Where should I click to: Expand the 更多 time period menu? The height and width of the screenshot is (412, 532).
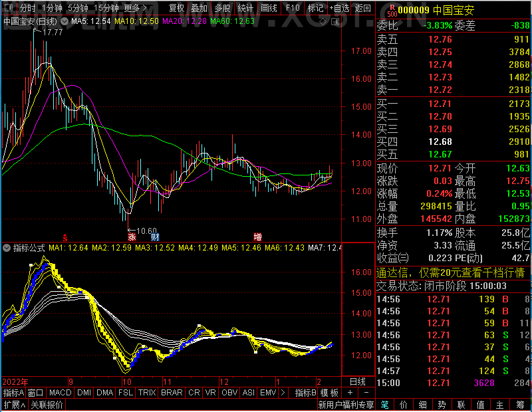(x=135, y=8)
